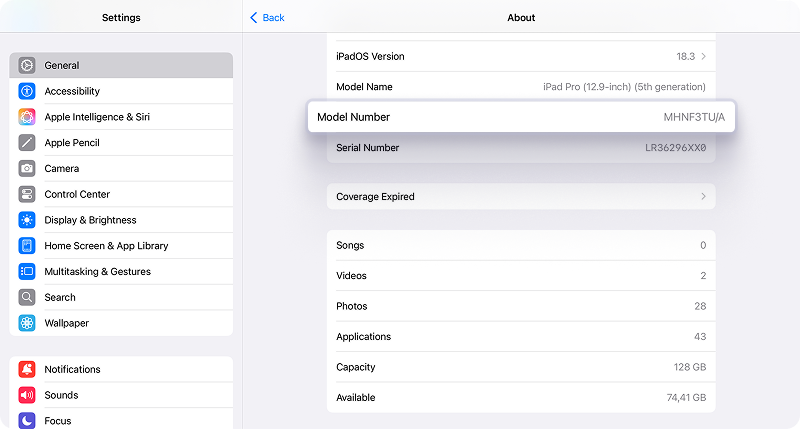
Task: Click the Multitasking & Gestures icon
Action: pos(27,272)
